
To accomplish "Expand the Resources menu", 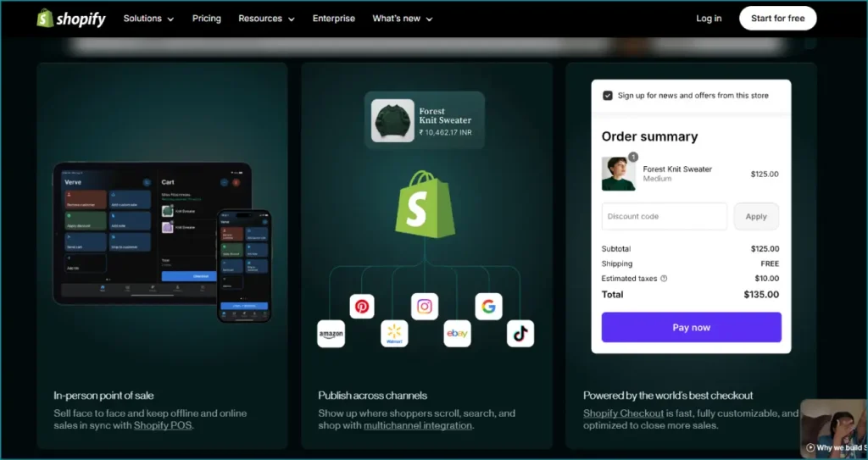I will coord(266,19).
